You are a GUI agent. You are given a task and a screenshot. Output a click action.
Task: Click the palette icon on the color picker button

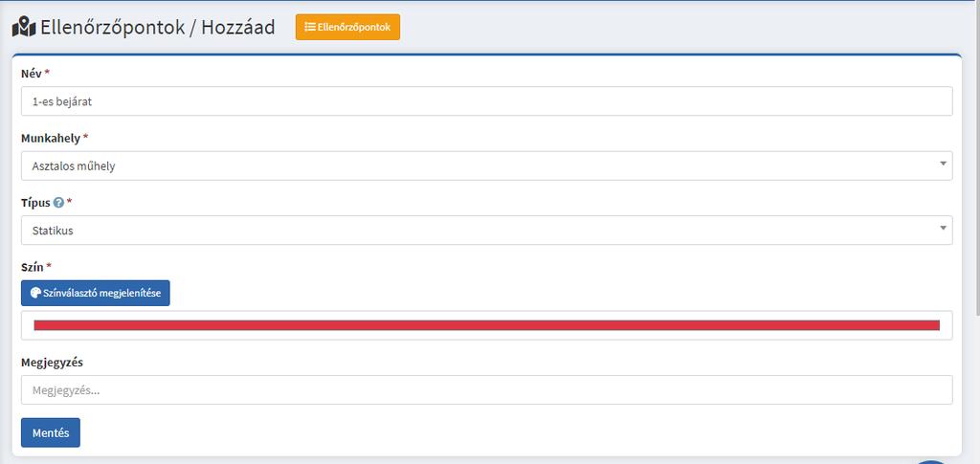35,293
